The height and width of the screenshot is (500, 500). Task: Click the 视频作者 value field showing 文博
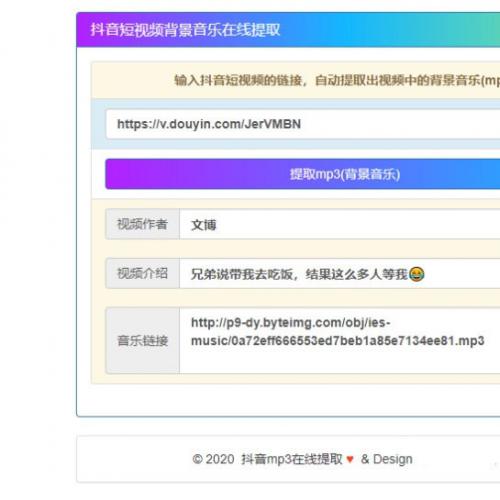340,224
